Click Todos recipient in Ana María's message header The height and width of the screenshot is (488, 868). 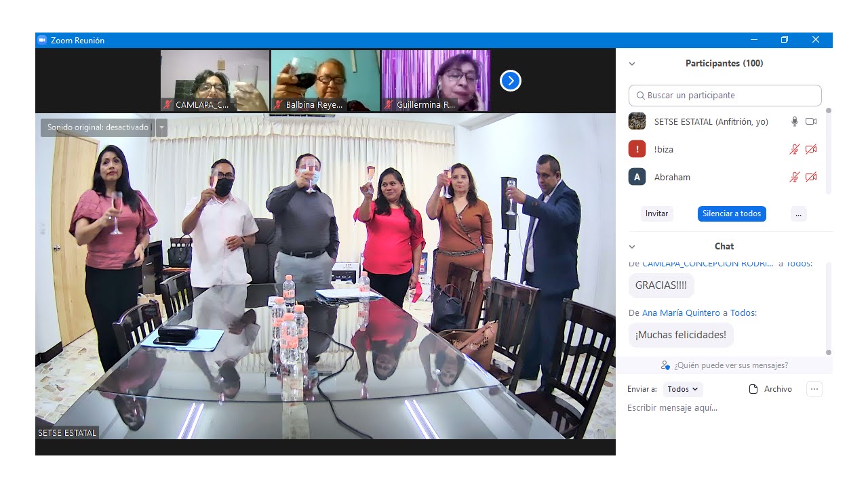coord(743,313)
